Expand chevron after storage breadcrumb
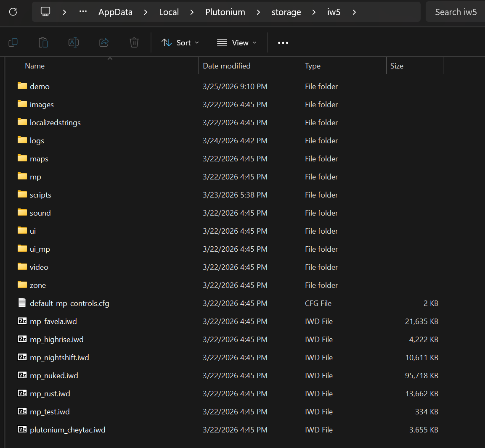The width and height of the screenshot is (485, 448). pyautogui.click(x=314, y=12)
